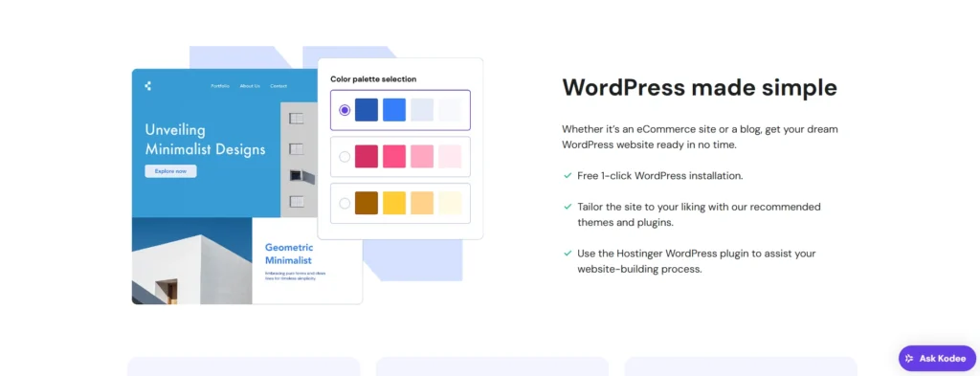980x376 pixels.
Task: Click the peach swatch in orange palette
Action: tap(422, 203)
